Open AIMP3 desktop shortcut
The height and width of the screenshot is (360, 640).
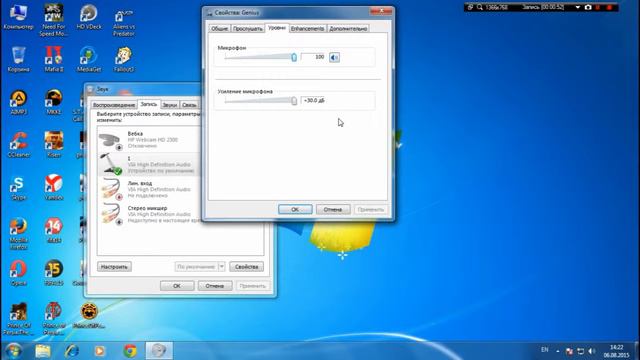coord(18,102)
